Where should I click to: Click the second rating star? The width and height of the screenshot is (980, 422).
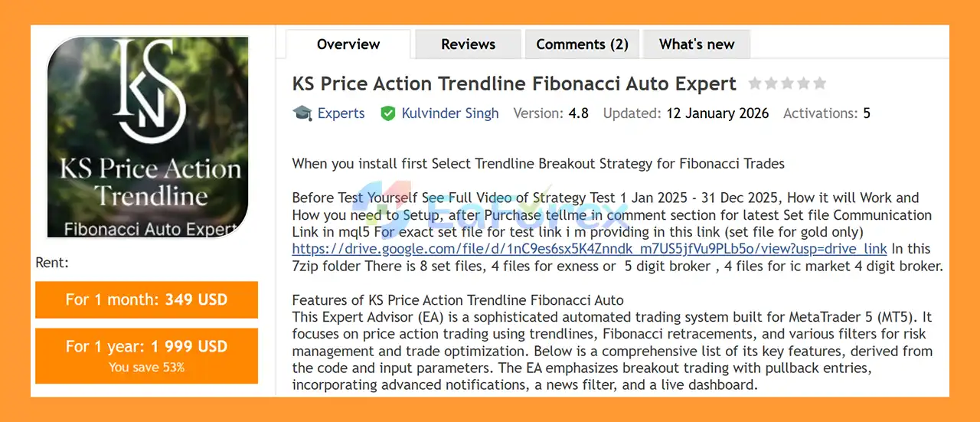(x=771, y=83)
